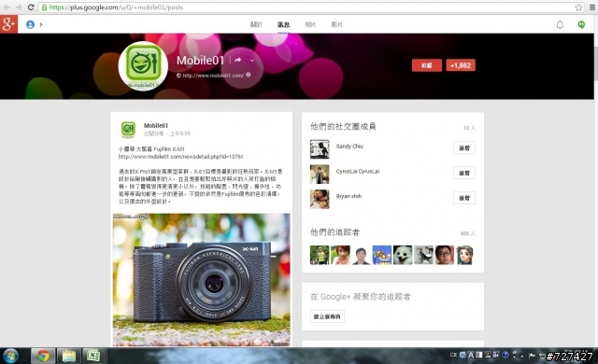The height and width of the screenshot is (364, 598).
Task: Click the create page button under Google+ card
Action: pyautogui.click(x=327, y=316)
